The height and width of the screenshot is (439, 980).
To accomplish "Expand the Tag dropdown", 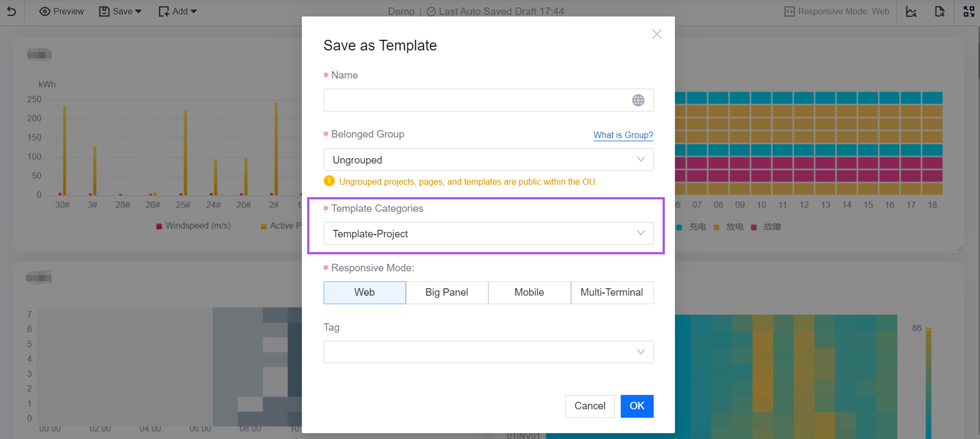I will tap(488, 352).
